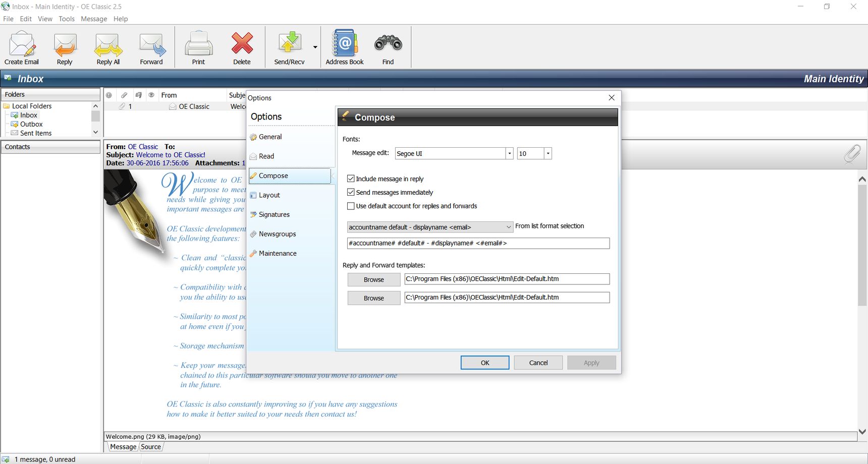Screen dimensions: 868x464
Task: Click message pane scroll up arrow
Action: click(x=862, y=179)
